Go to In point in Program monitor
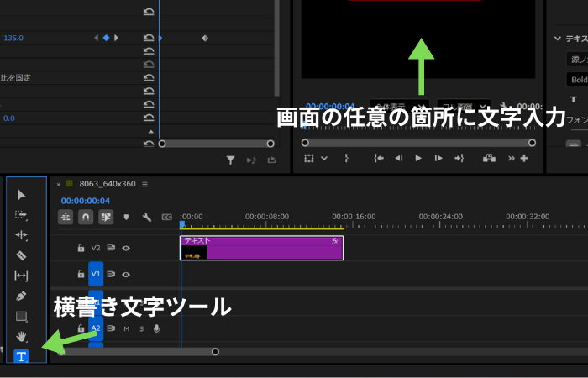Image resolution: width=588 pixels, height=378 pixels. coord(379,158)
